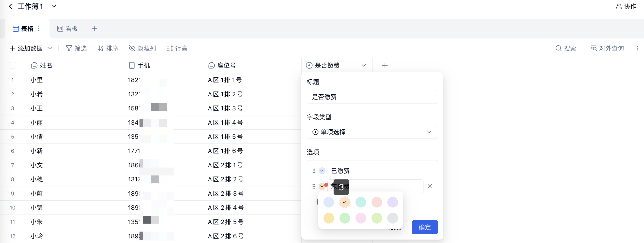Click drag handle of 已缴费 option
Image resolution: width=644 pixels, height=243 pixels.
click(314, 171)
